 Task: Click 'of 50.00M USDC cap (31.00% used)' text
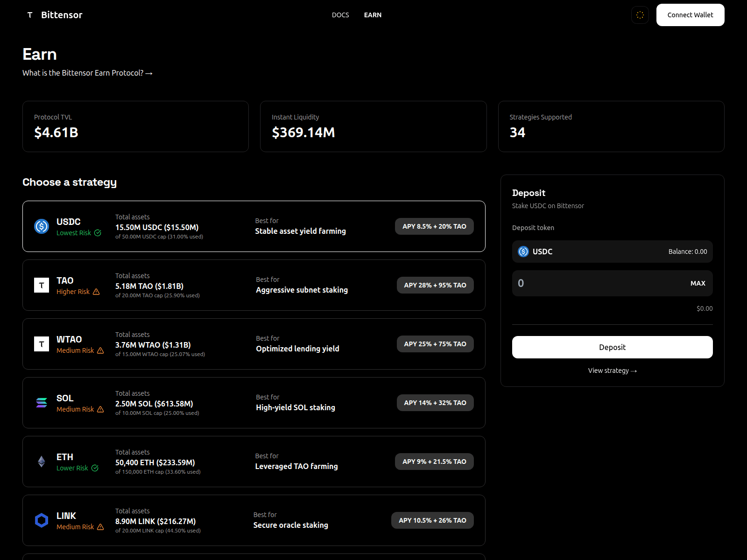pyautogui.click(x=159, y=237)
